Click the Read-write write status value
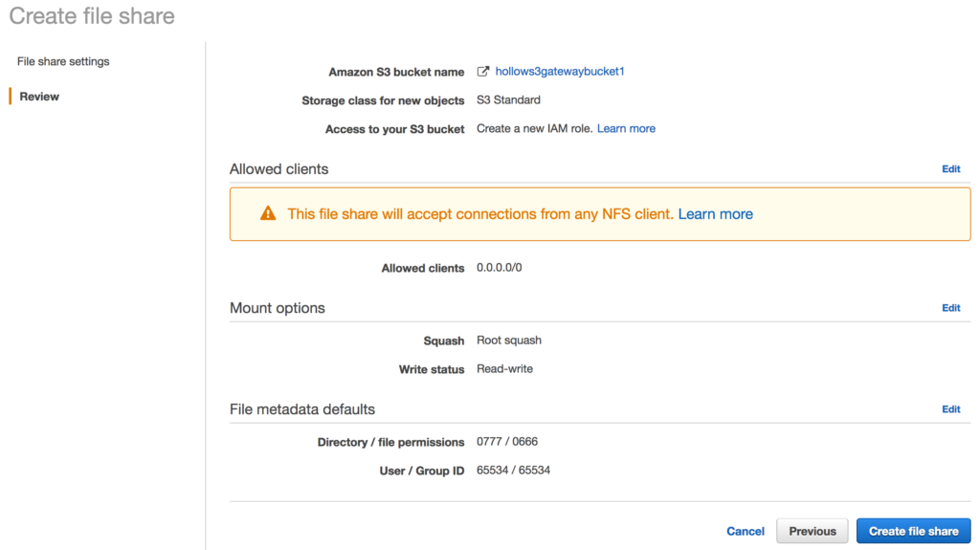980x550 pixels. (504, 369)
